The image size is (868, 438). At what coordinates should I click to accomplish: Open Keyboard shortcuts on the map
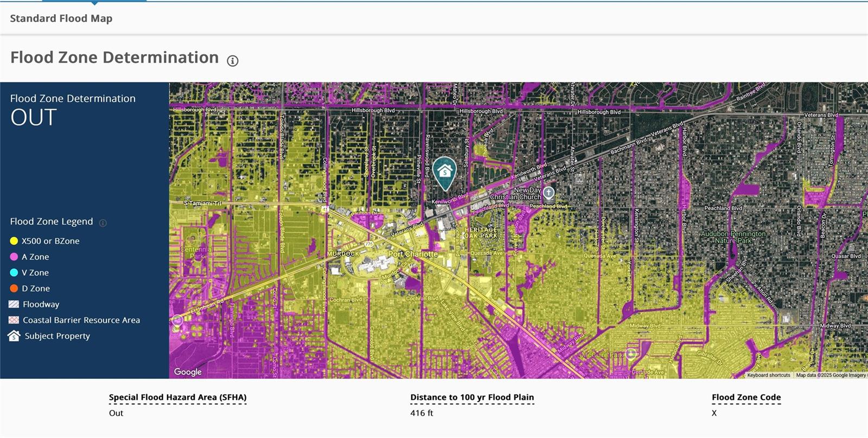tap(768, 375)
